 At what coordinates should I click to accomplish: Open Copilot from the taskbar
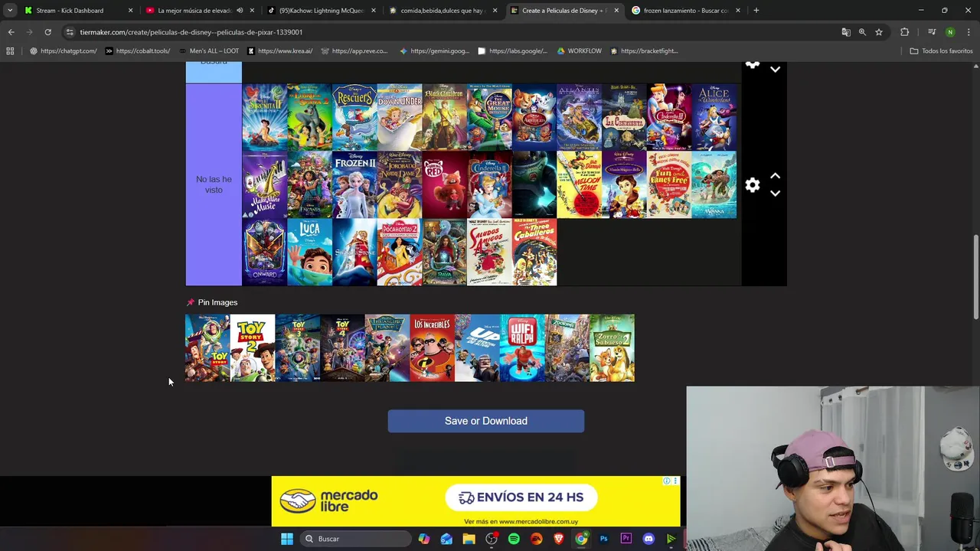pos(423,539)
